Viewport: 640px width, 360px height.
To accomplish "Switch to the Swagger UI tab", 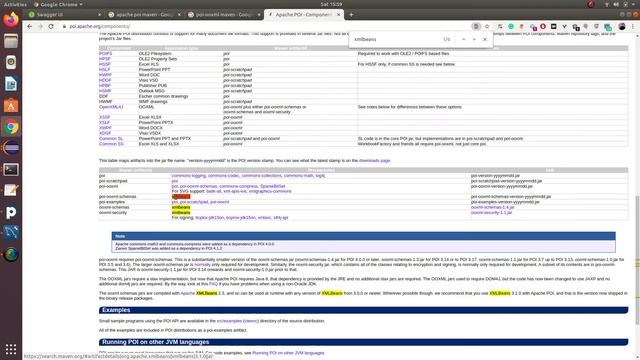I will pos(63,15).
